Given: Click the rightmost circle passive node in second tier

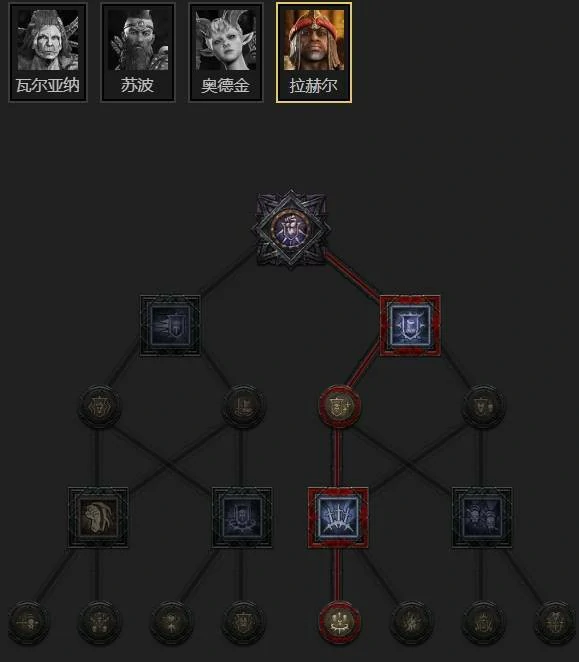Looking at the screenshot, I should click(483, 406).
